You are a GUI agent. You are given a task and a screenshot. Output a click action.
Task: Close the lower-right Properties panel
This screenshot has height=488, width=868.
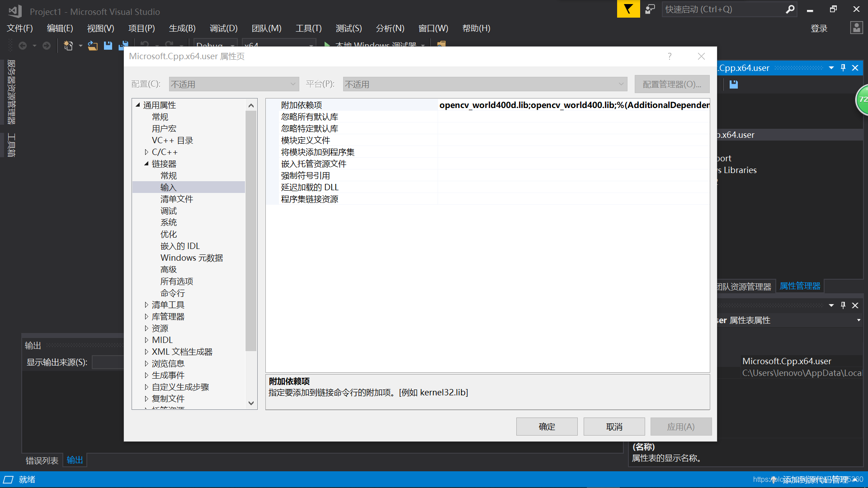pyautogui.click(x=855, y=305)
